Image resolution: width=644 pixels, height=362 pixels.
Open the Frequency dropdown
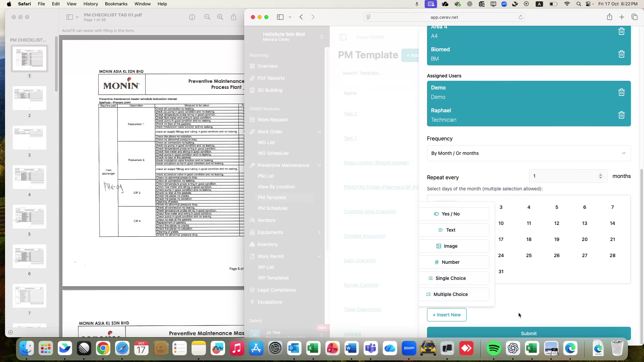[x=529, y=153]
